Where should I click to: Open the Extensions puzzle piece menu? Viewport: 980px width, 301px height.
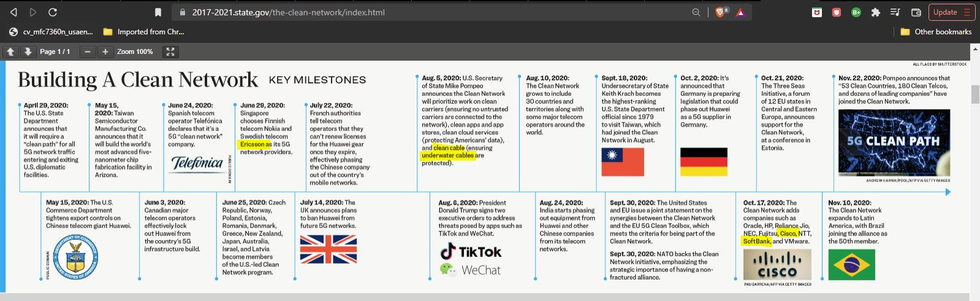click(875, 12)
